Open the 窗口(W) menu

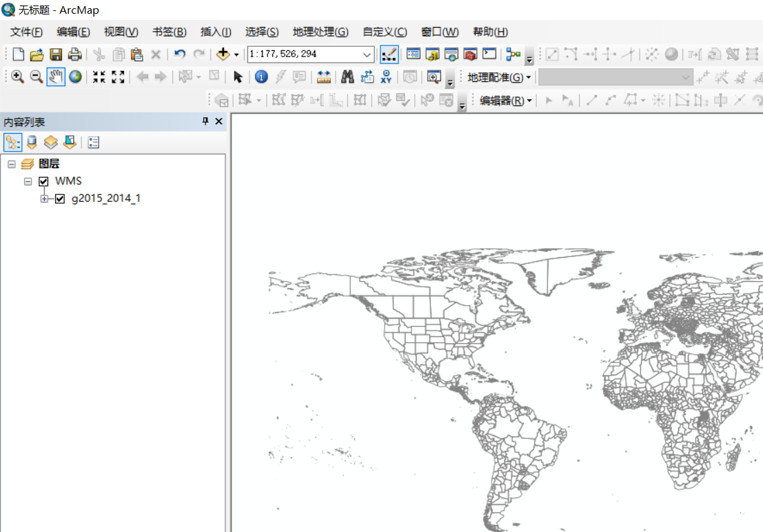(x=440, y=32)
